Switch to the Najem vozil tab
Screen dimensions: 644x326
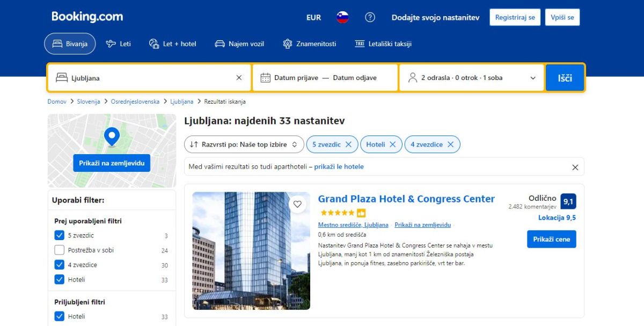[239, 44]
